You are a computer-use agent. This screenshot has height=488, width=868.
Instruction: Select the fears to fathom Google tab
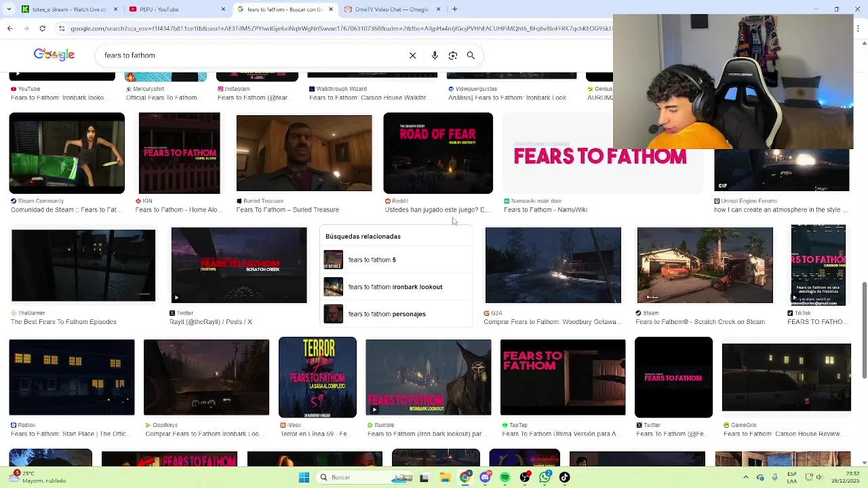click(x=285, y=9)
